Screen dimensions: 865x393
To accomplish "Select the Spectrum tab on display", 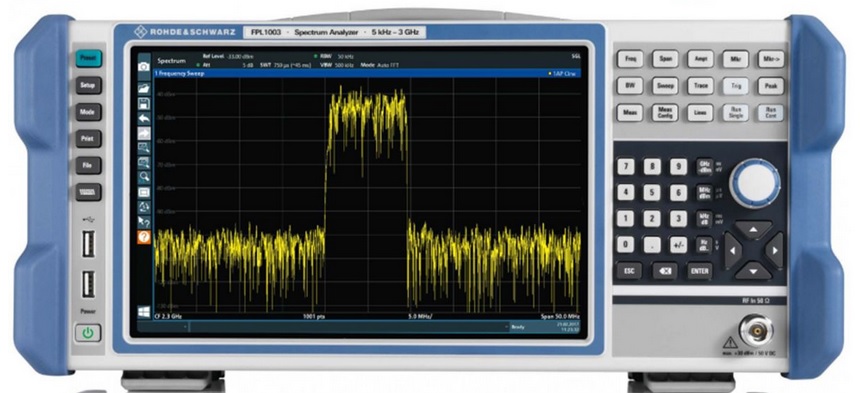I will coord(172,61).
